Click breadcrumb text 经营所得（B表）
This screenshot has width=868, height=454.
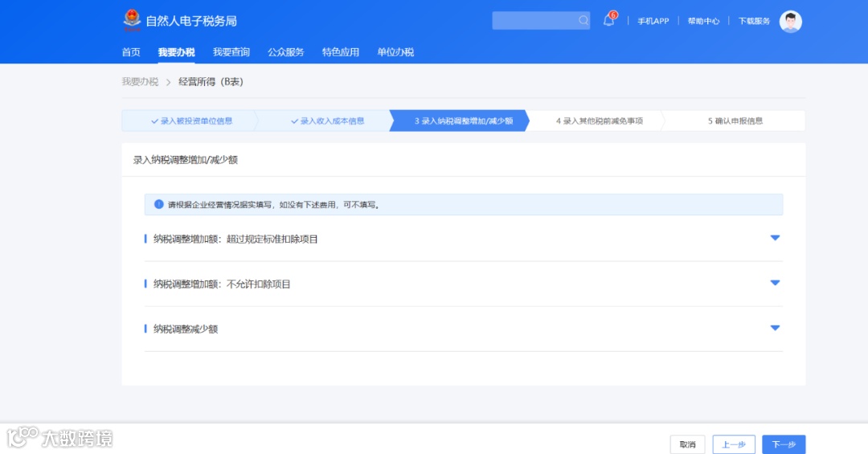pyautogui.click(x=211, y=81)
